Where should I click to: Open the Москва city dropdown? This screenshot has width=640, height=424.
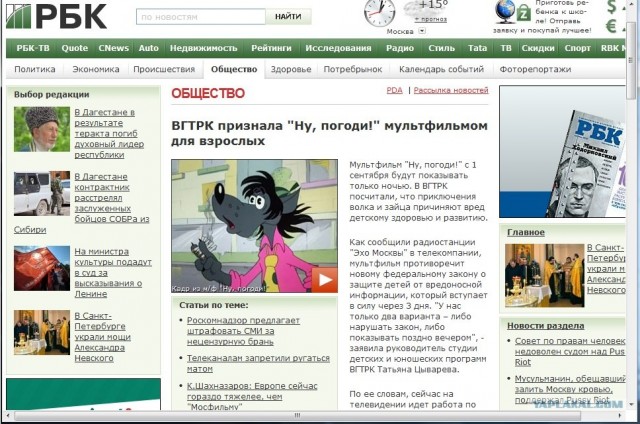422,31
